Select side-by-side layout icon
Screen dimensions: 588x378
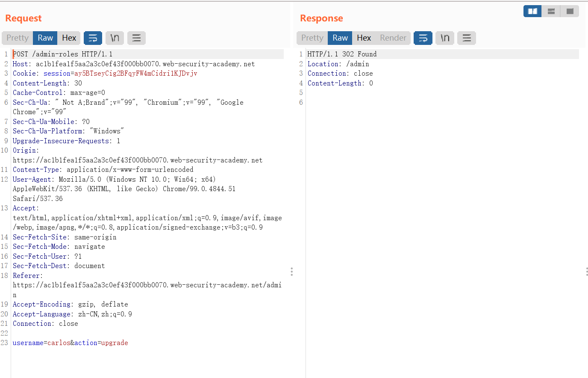click(x=532, y=11)
